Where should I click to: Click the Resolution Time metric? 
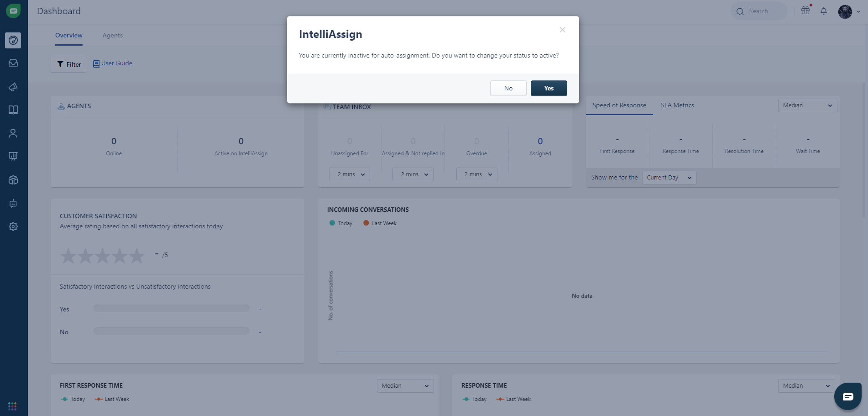coord(744,145)
